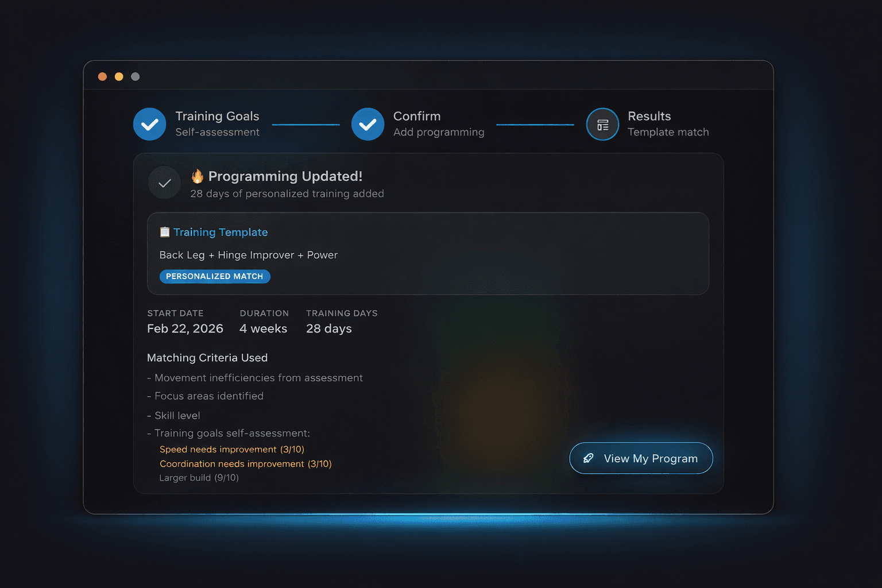The height and width of the screenshot is (588, 882).
Task: Open the Training Goals step label
Action: tap(217, 117)
